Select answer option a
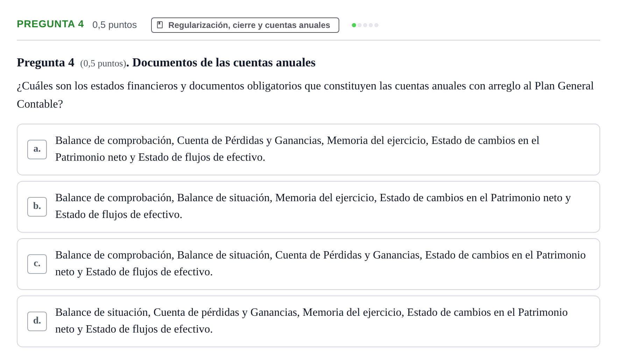The width and height of the screenshot is (617, 364). coord(308,150)
